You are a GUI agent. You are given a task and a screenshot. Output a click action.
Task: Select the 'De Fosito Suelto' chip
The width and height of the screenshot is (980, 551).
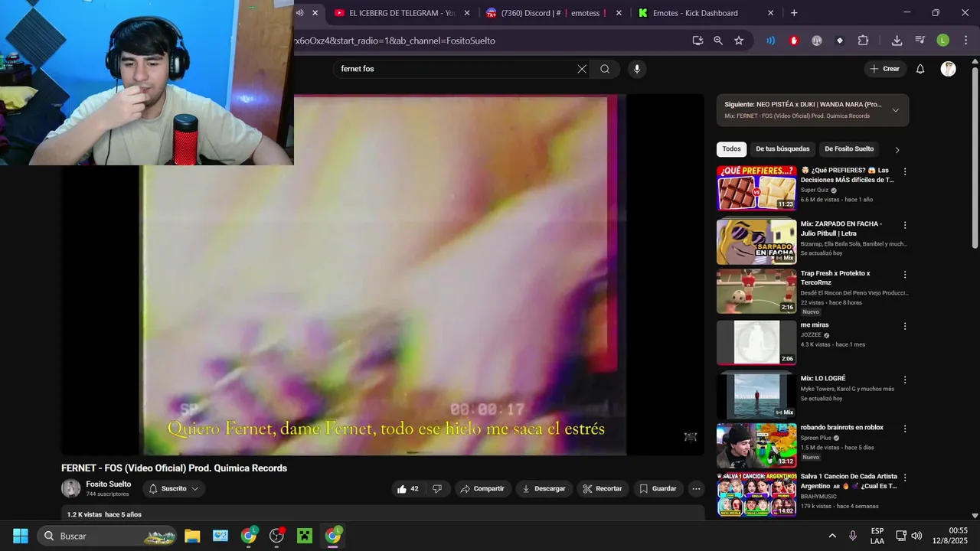pyautogui.click(x=849, y=149)
